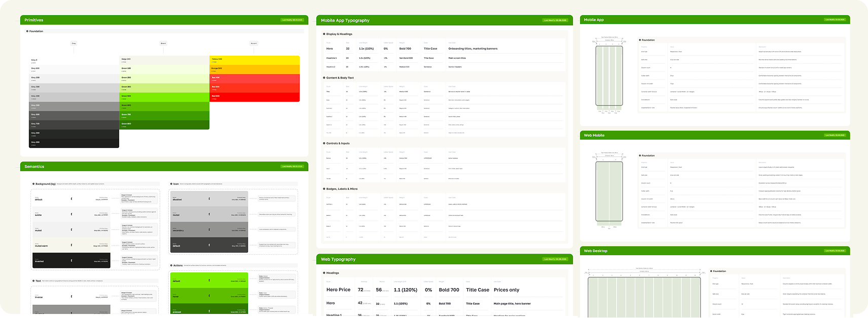Click the Beige 100 swatch

(x=164, y=60)
